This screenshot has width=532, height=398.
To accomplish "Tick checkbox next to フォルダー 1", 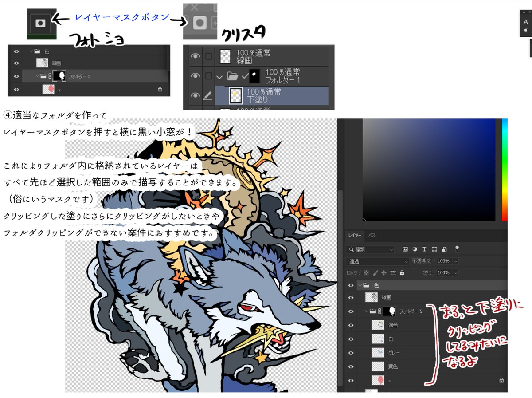I will (209, 76).
